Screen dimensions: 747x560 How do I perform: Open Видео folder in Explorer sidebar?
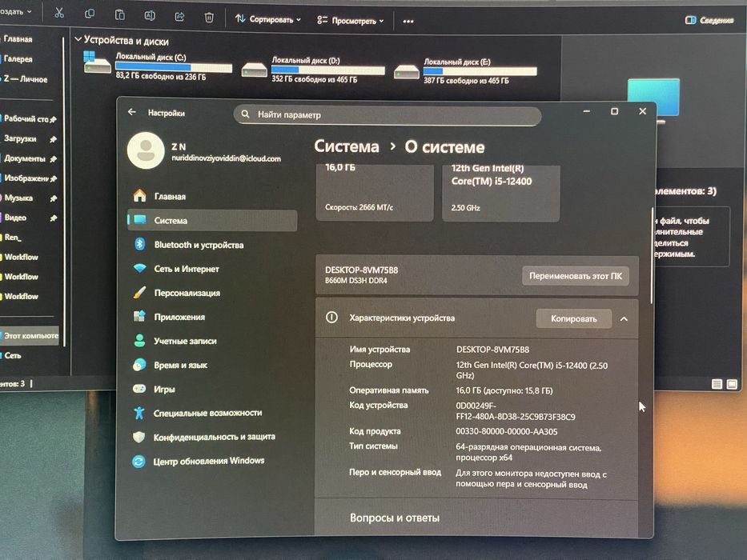[x=14, y=218]
